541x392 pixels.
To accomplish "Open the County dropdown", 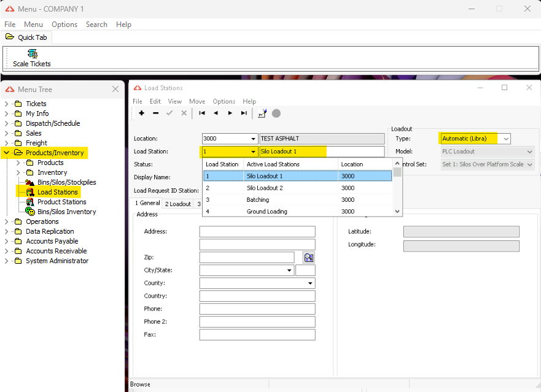I will pos(310,283).
